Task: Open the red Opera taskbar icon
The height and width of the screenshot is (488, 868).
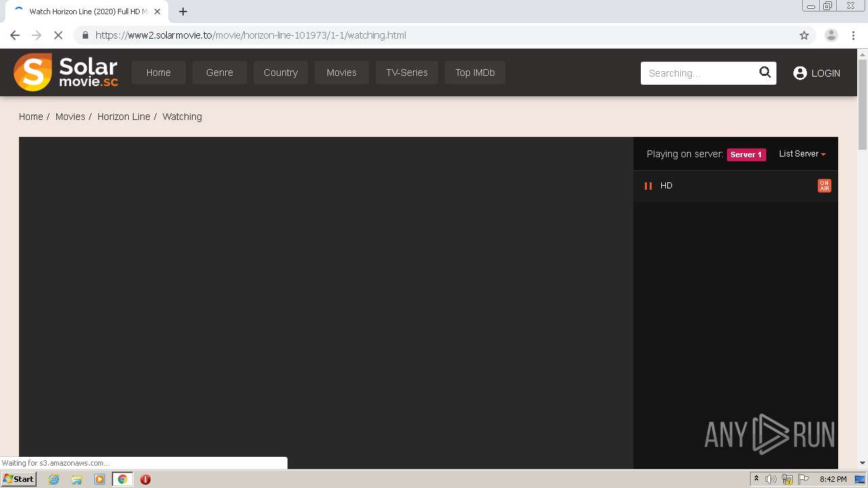Action: point(145,479)
